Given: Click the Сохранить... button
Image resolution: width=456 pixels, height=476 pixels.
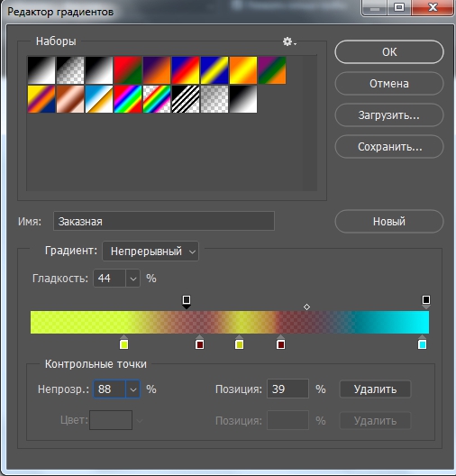Looking at the screenshot, I should tap(389, 147).
